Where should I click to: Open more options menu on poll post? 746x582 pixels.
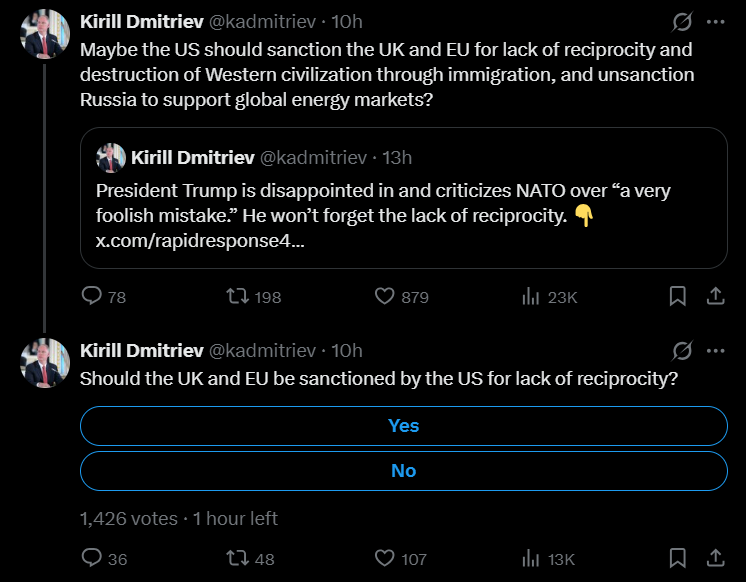pos(716,350)
